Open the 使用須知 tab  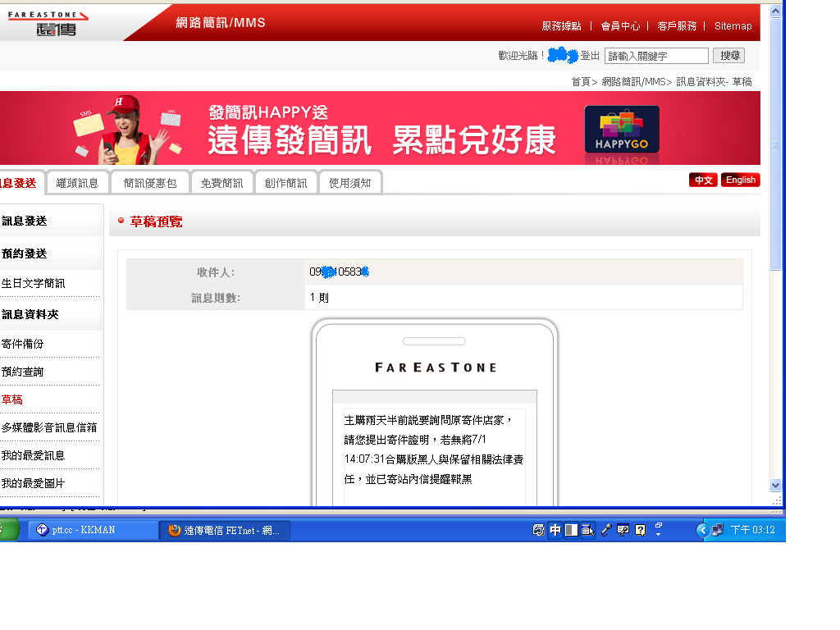pyautogui.click(x=349, y=183)
